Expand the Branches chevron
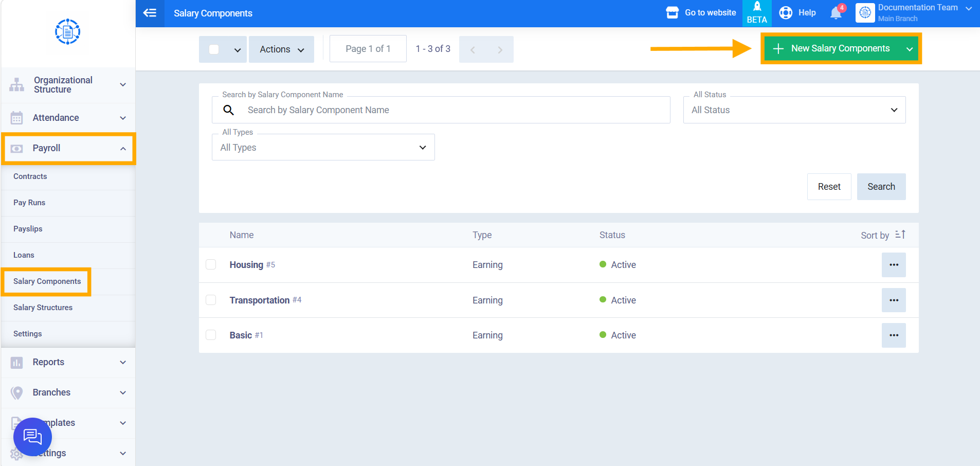Viewport: 980px width, 466px height. (123, 392)
